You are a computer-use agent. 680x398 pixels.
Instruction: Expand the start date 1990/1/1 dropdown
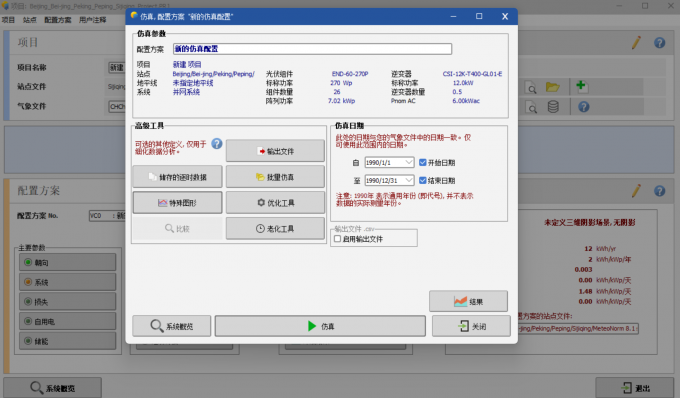409,163
